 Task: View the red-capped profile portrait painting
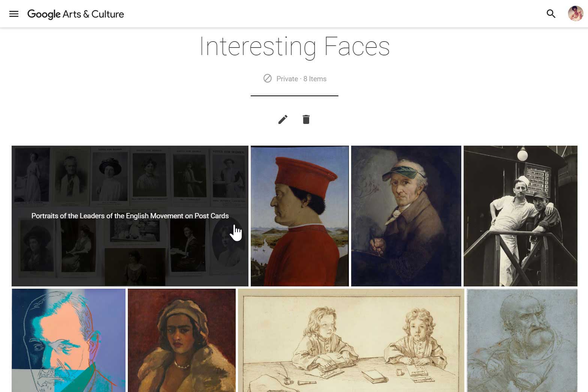299,216
